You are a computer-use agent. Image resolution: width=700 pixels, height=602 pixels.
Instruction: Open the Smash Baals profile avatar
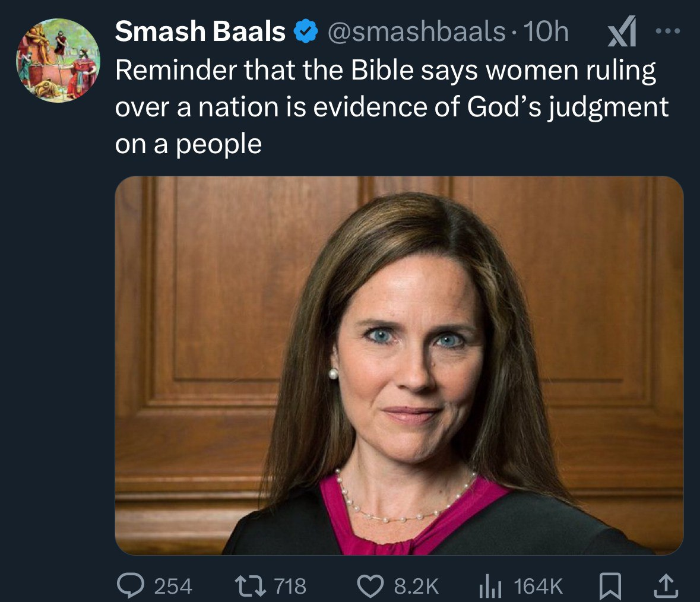tap(58, 61)
